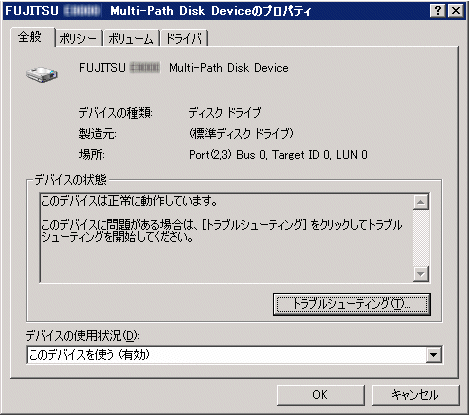The width and height of the screenshot is (469, 416).
Task: Open the ポリシー tab
Action: [78, 39]
